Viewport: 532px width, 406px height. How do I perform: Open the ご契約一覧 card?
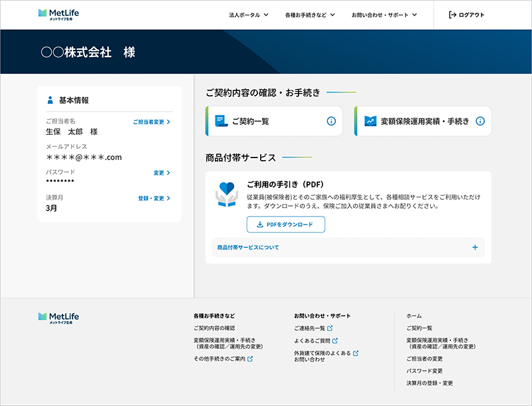(x=274, y=121)
